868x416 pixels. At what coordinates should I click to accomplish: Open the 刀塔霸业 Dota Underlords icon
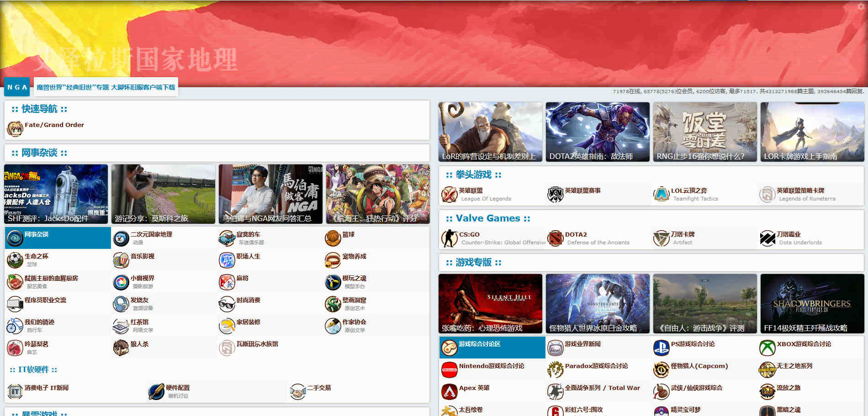point(767,238)
